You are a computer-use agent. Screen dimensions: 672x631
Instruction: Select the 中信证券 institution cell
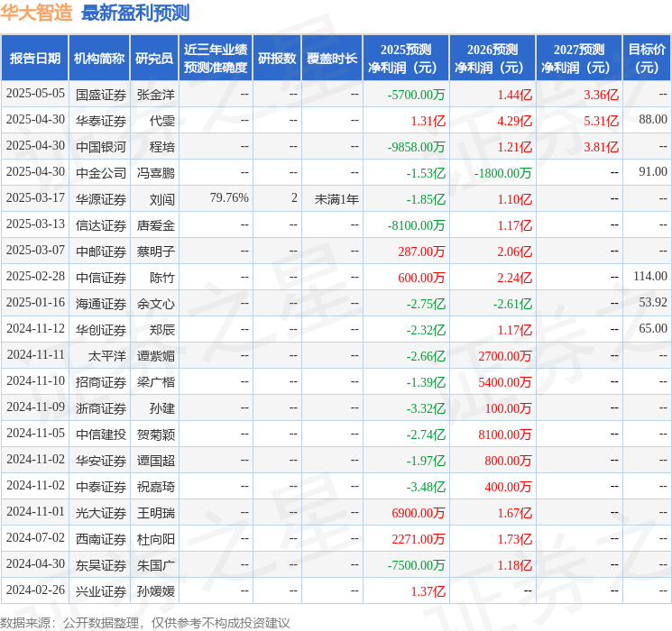click(101, 278)
